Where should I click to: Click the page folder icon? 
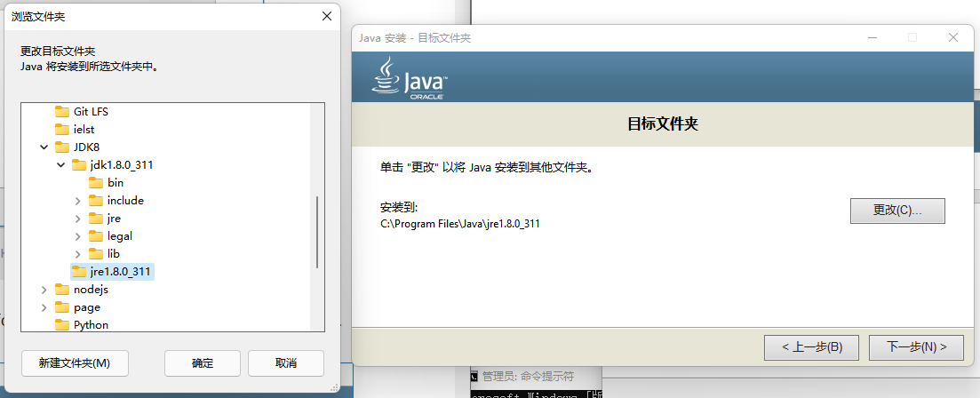click(62, 307)
